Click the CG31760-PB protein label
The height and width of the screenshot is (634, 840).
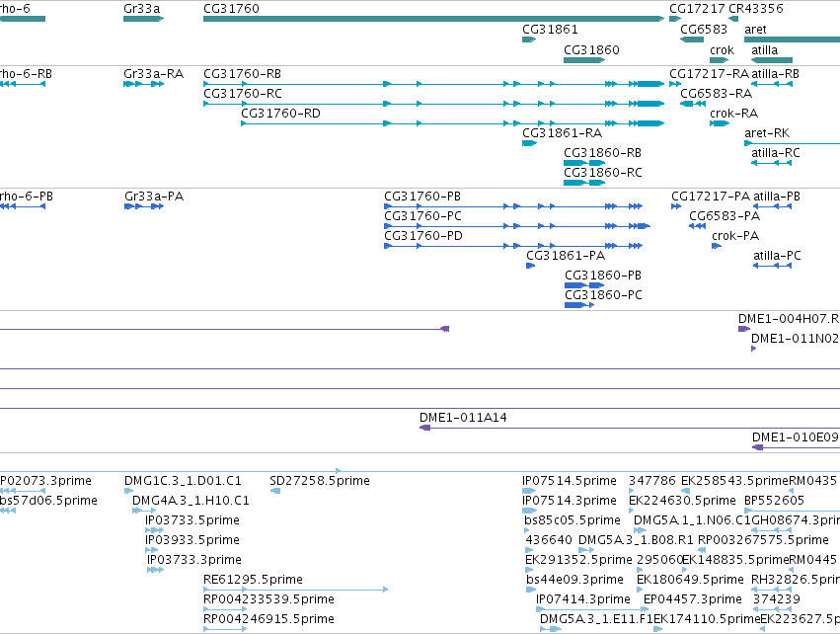click(422, 197)
